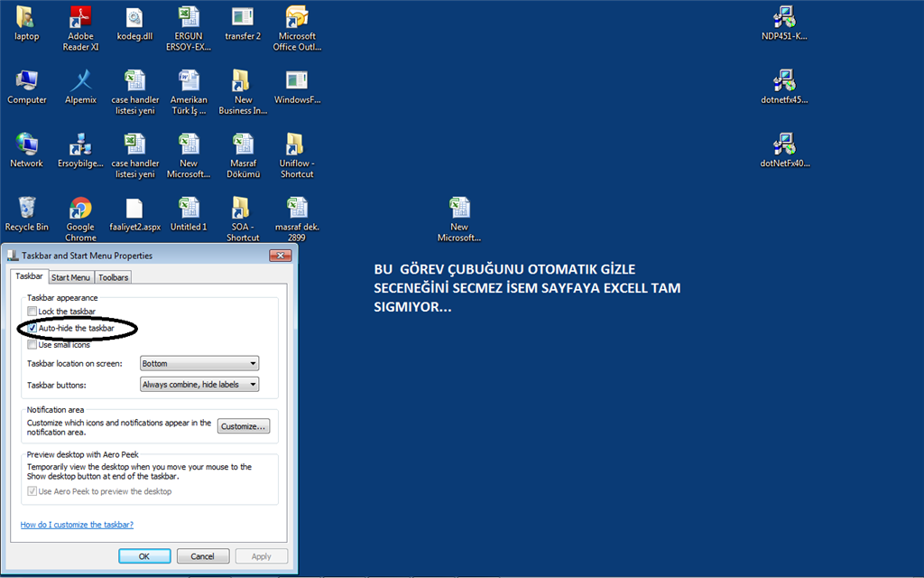Confirm the dialog with OK
The height and width of the screenshot is (578, 924).
coord(144,556)
